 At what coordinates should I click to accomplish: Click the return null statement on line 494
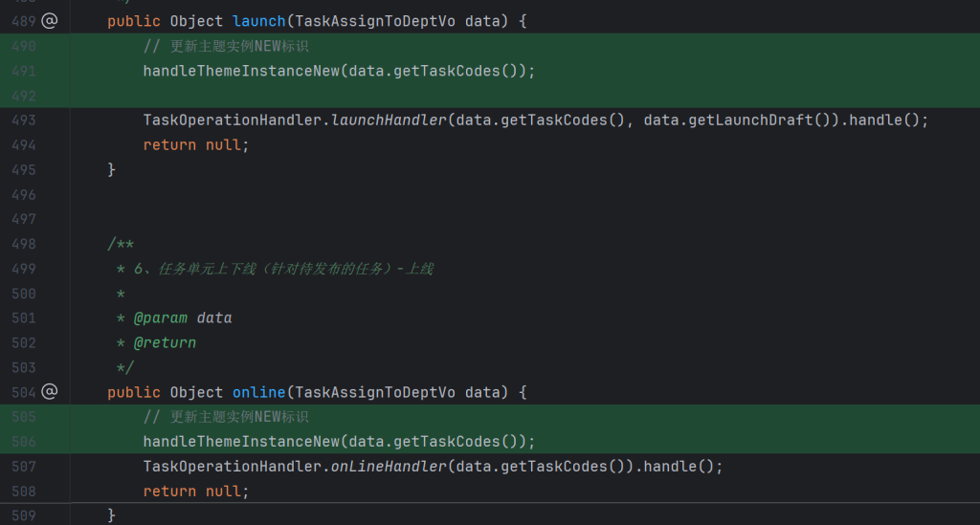(x=195, y=145)
